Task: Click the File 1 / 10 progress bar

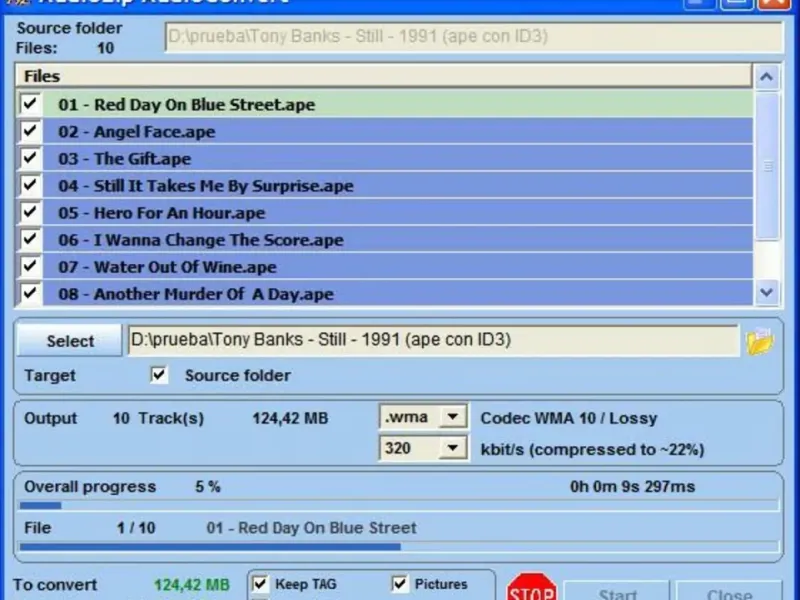Action: (x=399, y=547)
